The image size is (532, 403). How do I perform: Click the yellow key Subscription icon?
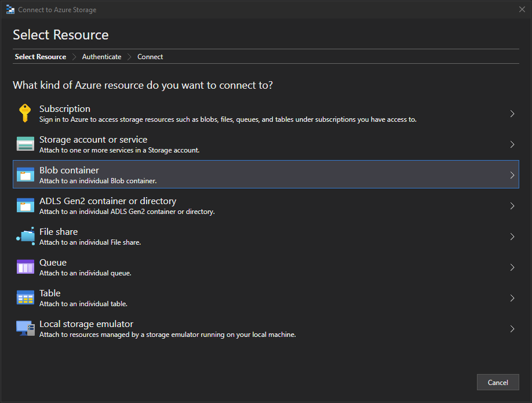[25, 113]
